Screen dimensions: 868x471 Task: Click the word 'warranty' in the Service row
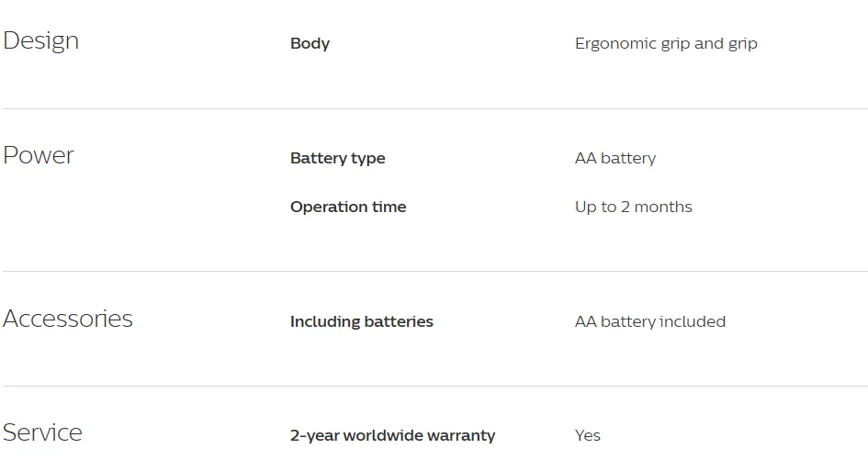462,435
